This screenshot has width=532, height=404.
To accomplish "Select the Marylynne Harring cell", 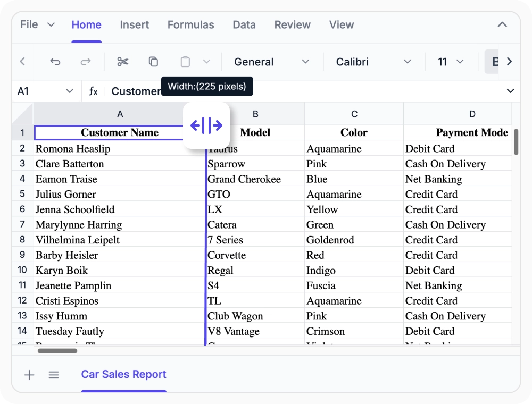I will (x=120, y=225).
